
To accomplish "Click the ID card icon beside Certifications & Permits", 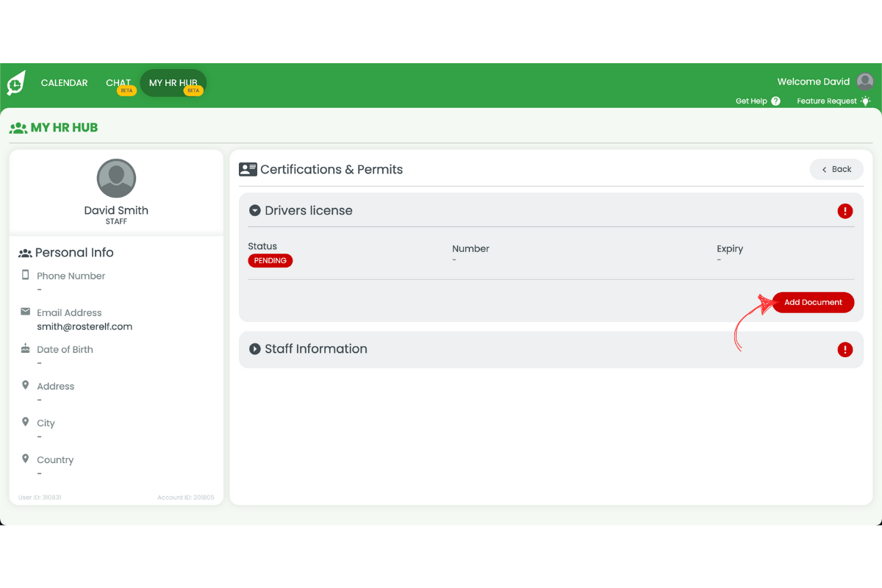I will [x=248, y=169].
